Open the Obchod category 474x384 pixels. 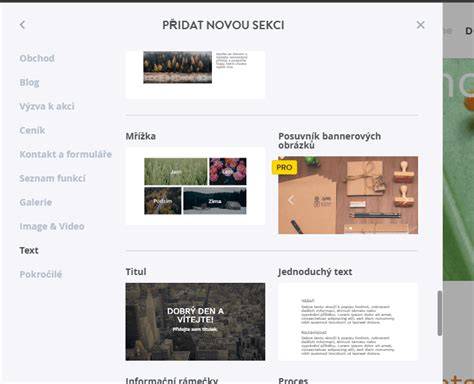37,58
